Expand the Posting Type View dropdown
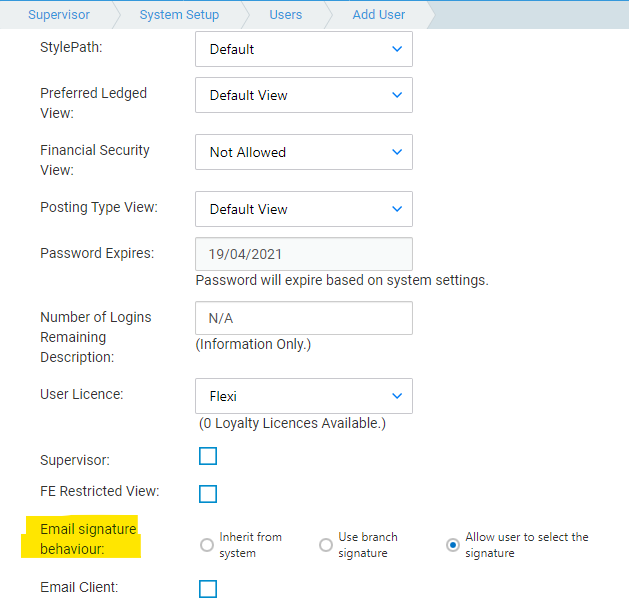The image size is (629, 614). tap(304, 209)
